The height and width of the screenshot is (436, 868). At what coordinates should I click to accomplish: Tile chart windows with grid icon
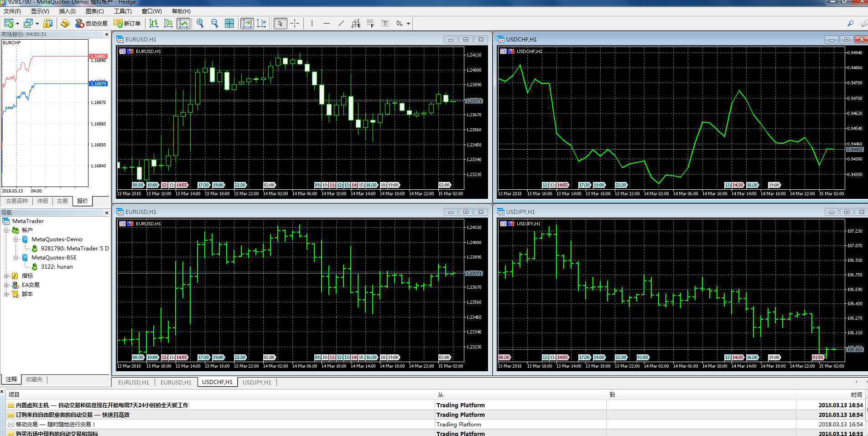pyautogui.click(x=229, y=23)
